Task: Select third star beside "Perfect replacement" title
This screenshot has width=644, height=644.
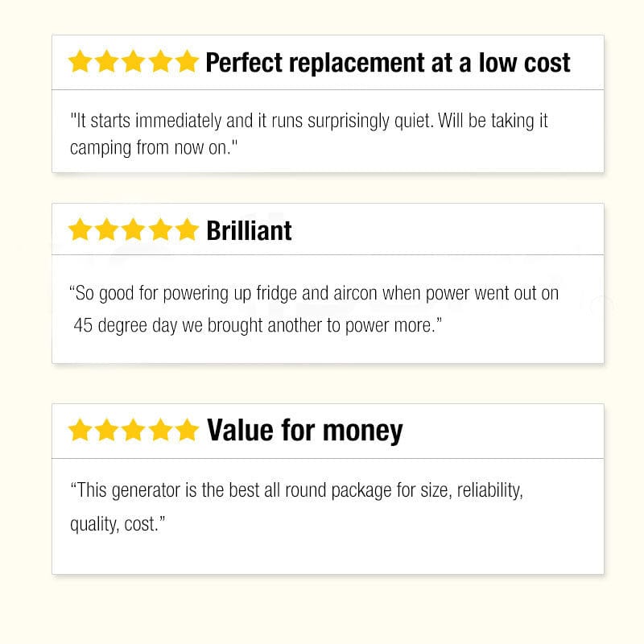Action: pyautogui.click(x=134, y=62)
